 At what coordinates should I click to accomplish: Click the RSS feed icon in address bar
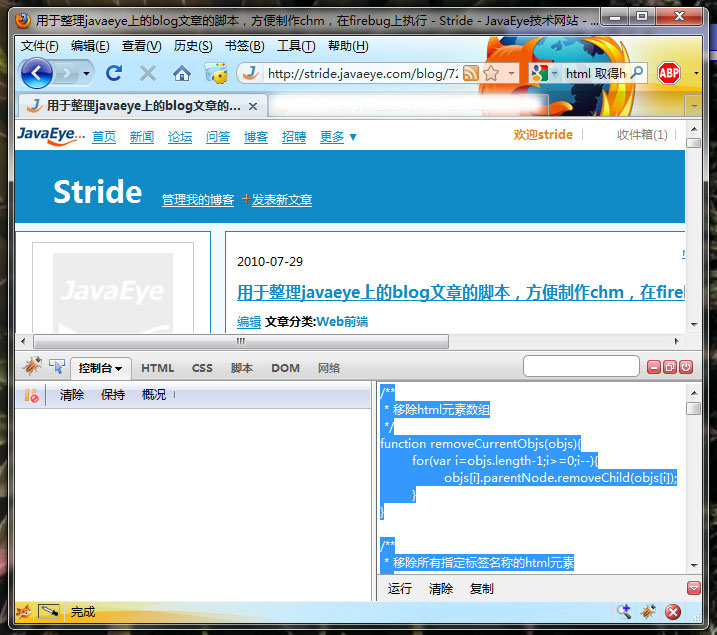pyautogui.click(x=470, y=73)
